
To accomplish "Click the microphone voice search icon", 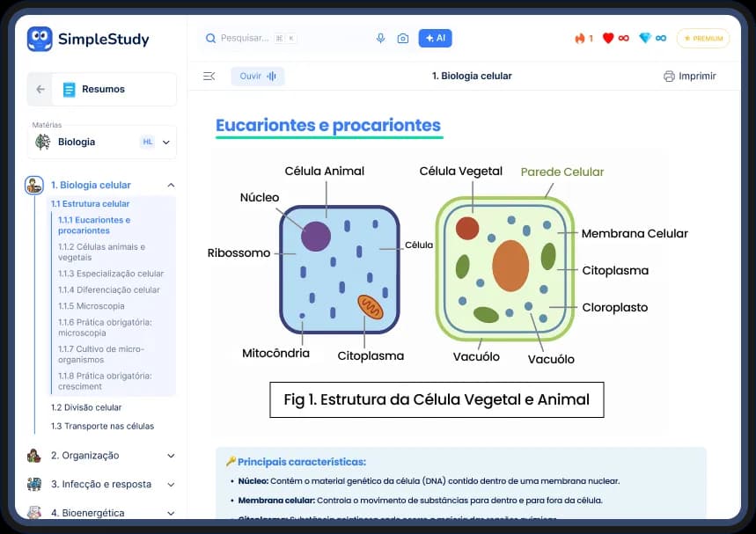I will [x=381, y=39].
